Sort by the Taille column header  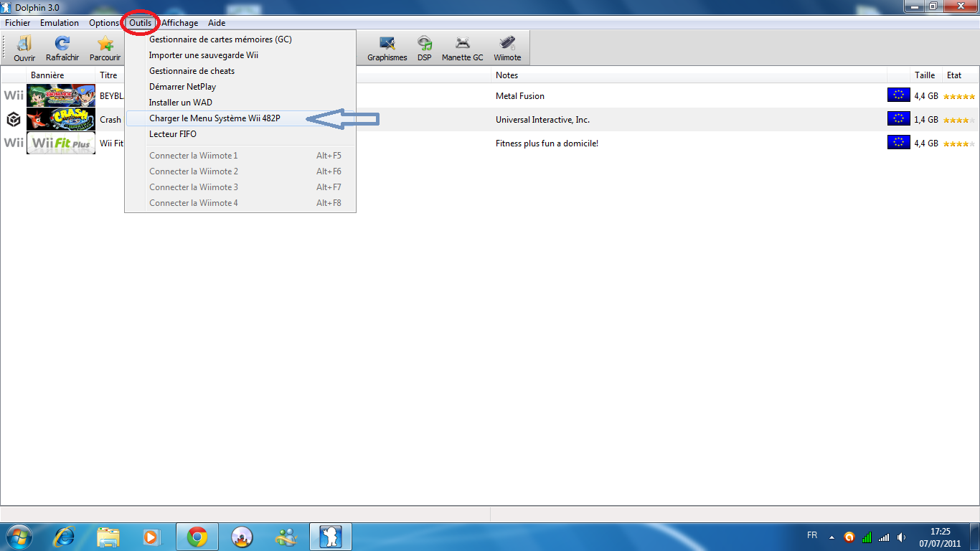(925, 75)
